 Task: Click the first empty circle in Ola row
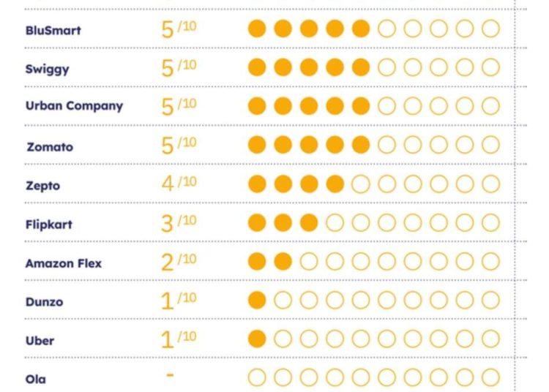point(257,377)
